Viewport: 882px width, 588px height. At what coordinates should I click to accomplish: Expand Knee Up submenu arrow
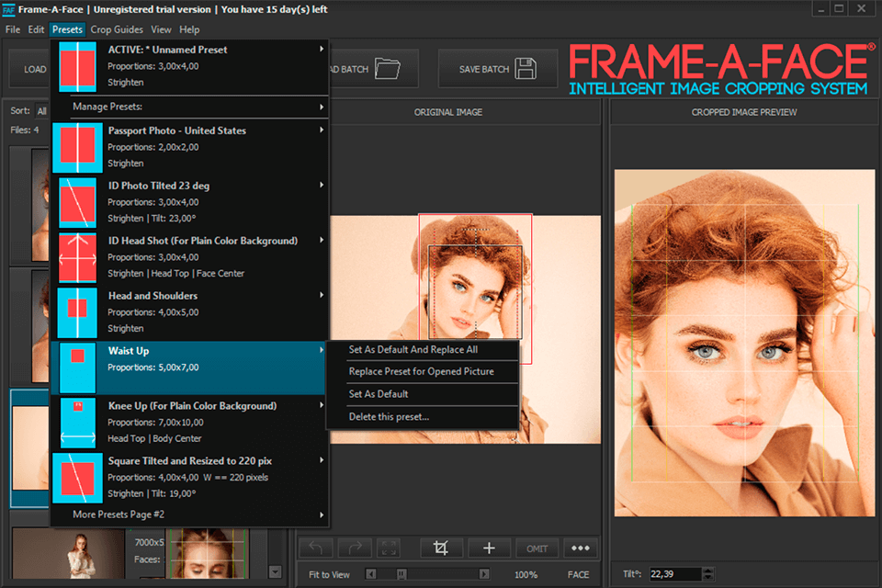pyautogui.click(x=322, y=405)
